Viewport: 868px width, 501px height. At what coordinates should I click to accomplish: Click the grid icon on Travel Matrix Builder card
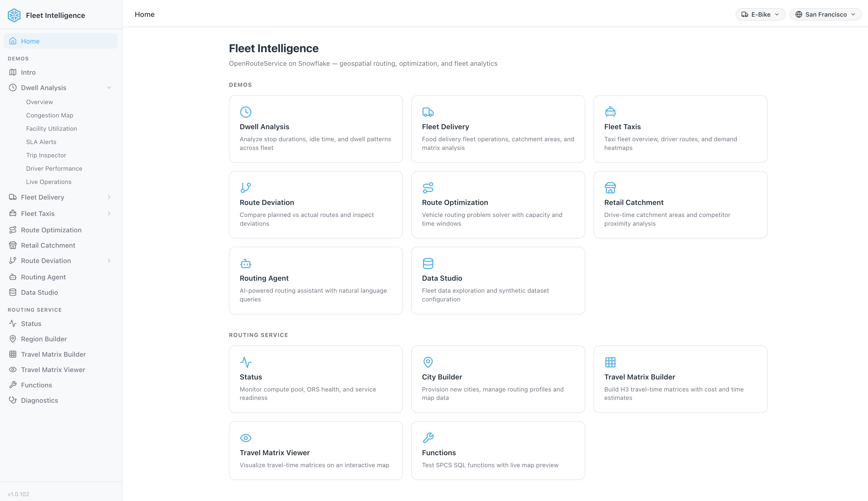coord(610,362)
